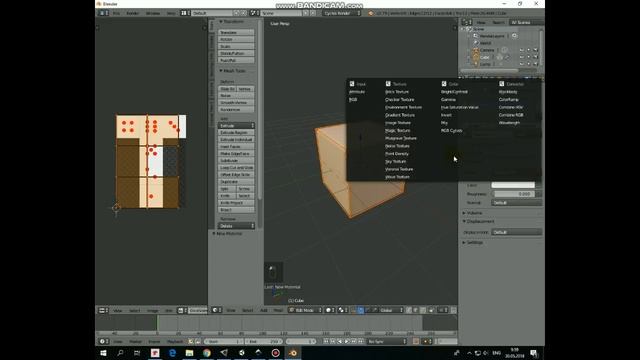Choose Brick Texture from the node menu
Image resolution: width=640 pixels, height=360 pixels.
click(x=397, y=92)
